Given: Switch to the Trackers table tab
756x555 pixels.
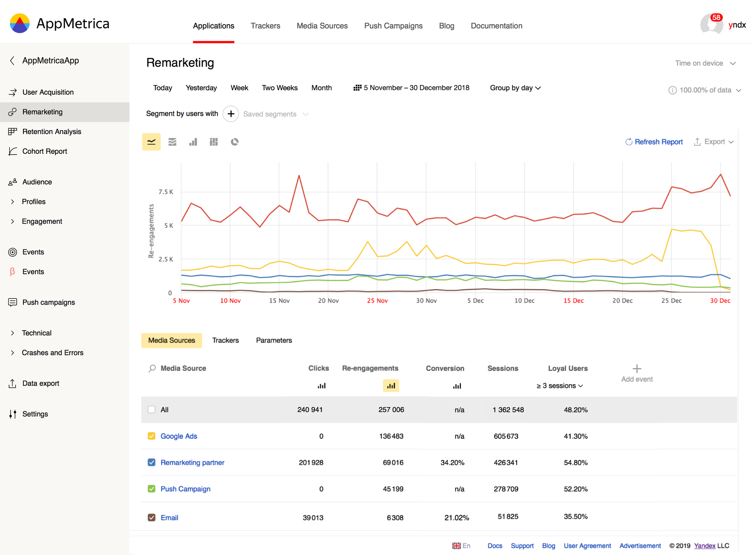Looking at the screenshot, I should (x=225, y=340).
